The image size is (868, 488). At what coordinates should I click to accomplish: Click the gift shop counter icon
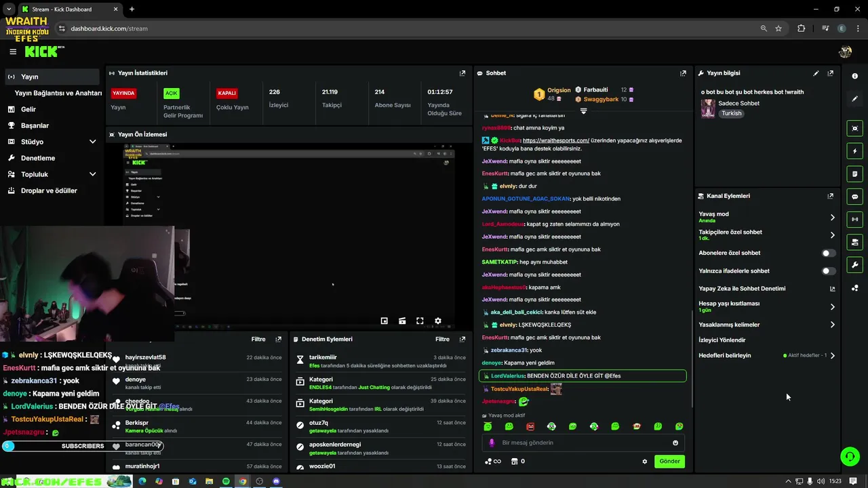coord(518,462)
